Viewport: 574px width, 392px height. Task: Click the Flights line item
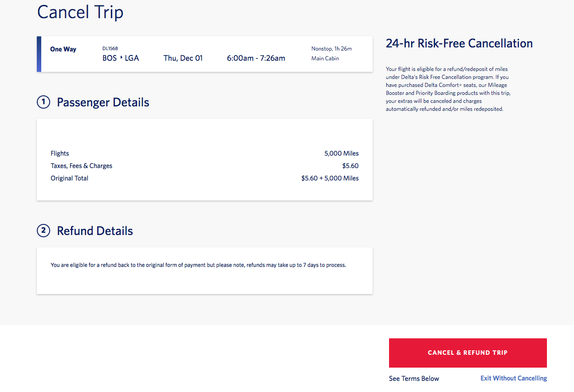tap(59, 153)
